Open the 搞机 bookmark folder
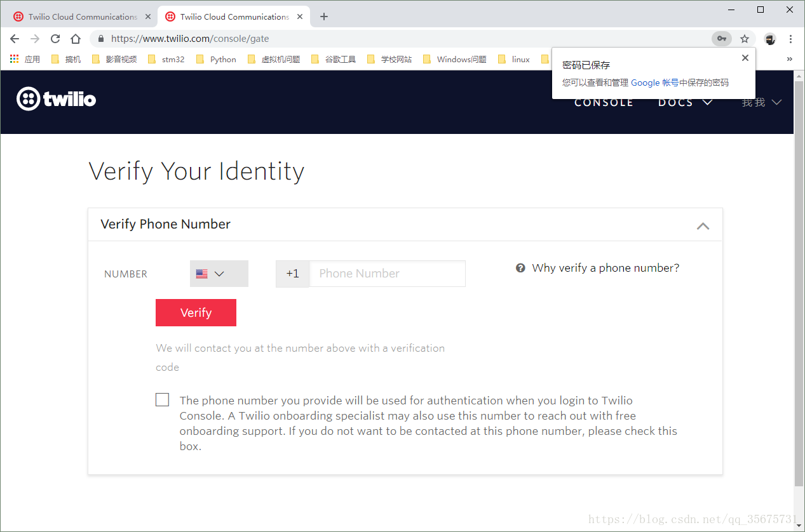This screenshot has width=805, height=532. [x=65, y=59]
